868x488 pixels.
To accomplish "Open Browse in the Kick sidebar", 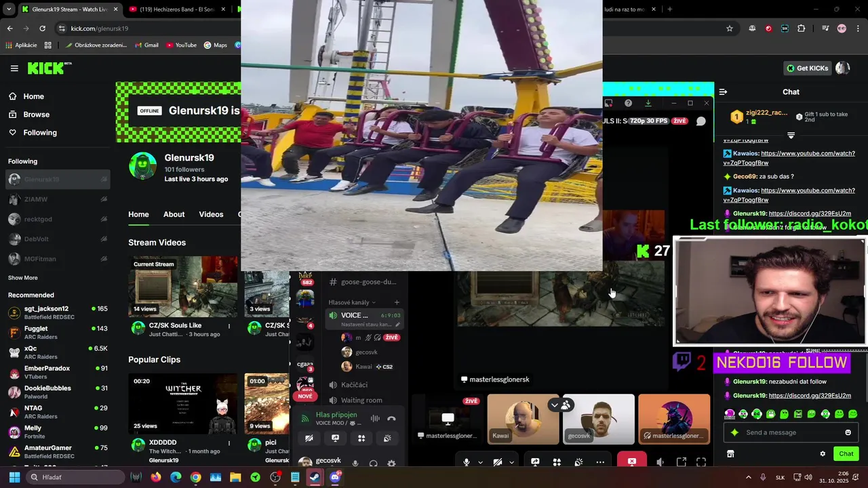I will point(36,115).
